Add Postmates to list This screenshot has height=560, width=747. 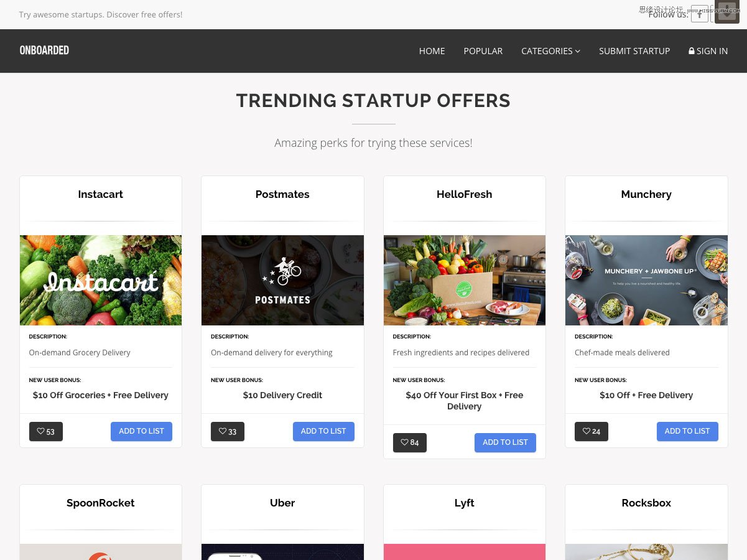(x=323, y=431)
